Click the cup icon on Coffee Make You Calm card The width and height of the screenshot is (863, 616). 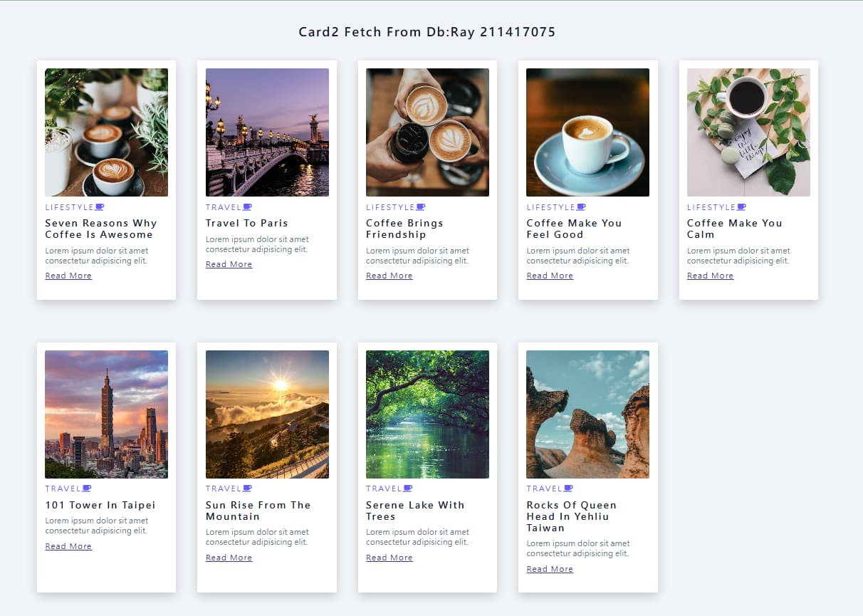pos(741,207)
